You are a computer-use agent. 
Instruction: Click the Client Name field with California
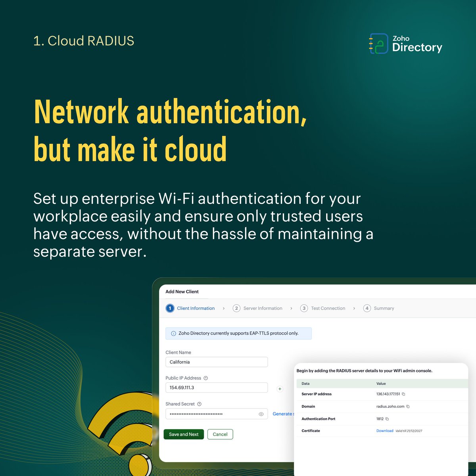pos(217,362)
